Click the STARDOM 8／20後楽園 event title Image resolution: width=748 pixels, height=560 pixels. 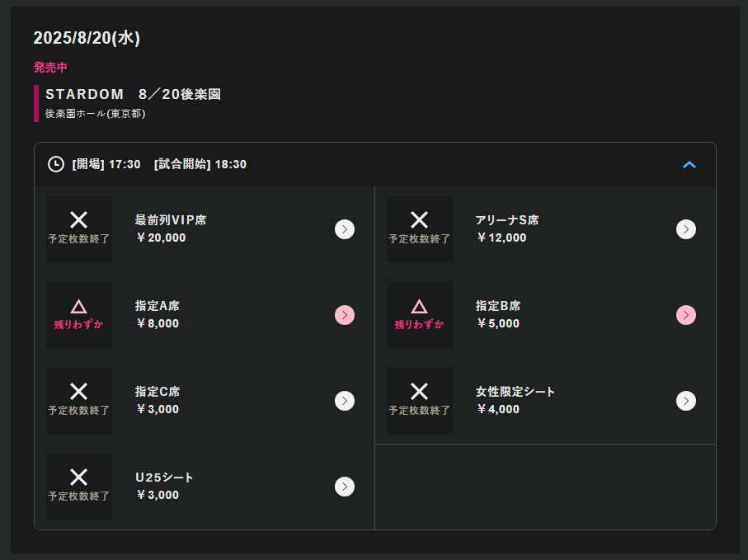(x=133, y=95)
